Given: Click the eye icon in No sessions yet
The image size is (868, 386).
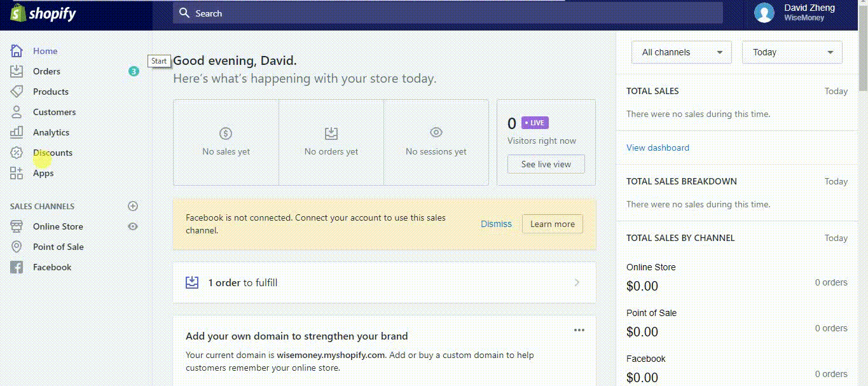Looking at the screenshot, I should click(436, 132).
